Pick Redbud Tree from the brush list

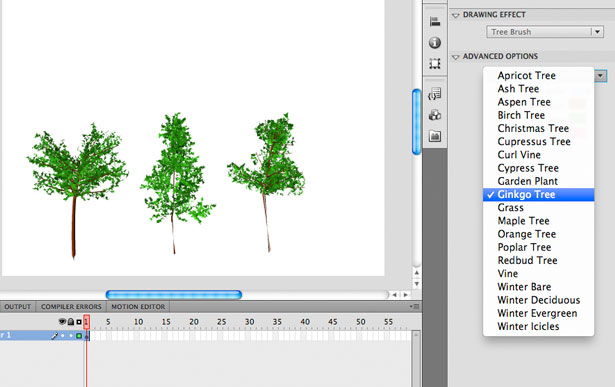point(539,260)
